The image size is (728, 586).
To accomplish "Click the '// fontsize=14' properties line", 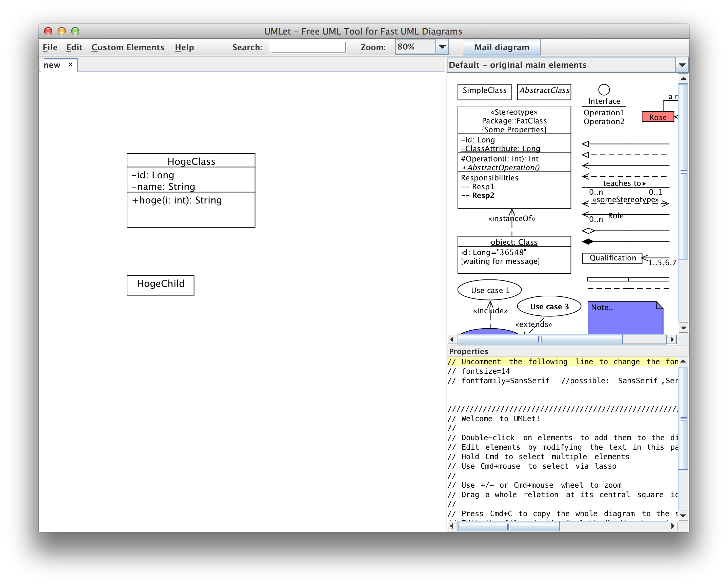I will tap(479, 371).
